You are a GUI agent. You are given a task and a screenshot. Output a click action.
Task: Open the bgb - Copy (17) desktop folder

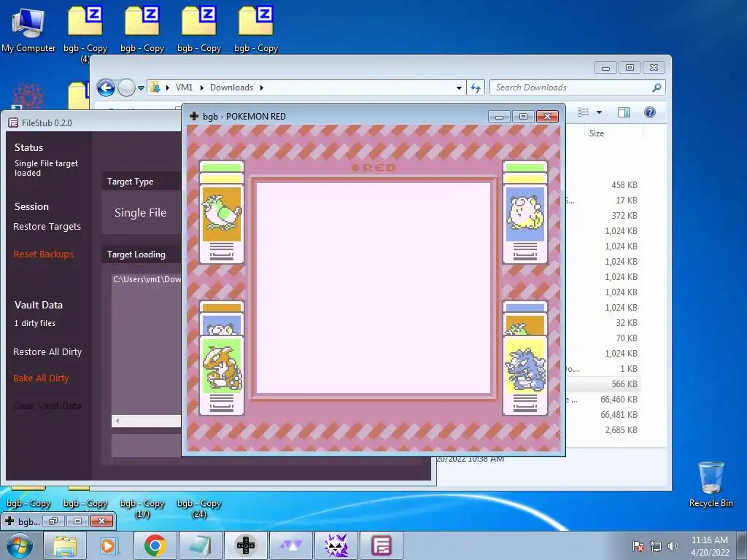point(142,508)
